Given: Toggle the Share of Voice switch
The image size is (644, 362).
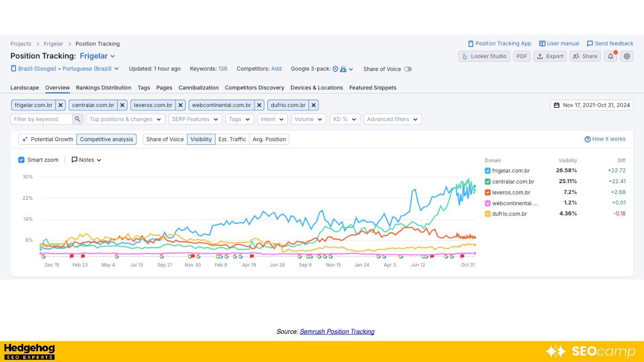Looking at the screenshot, I should click(407, 69).
